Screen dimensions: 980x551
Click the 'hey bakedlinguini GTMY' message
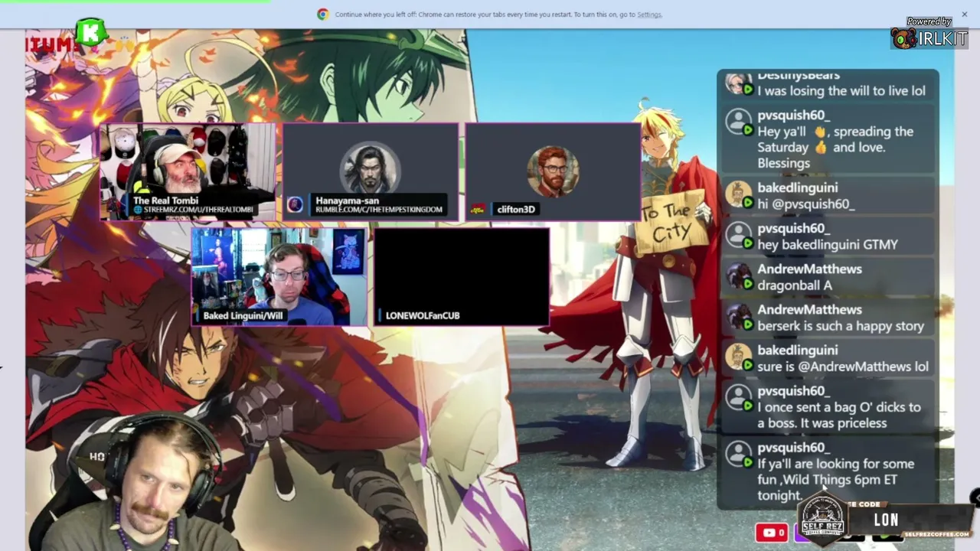point(828,245)
